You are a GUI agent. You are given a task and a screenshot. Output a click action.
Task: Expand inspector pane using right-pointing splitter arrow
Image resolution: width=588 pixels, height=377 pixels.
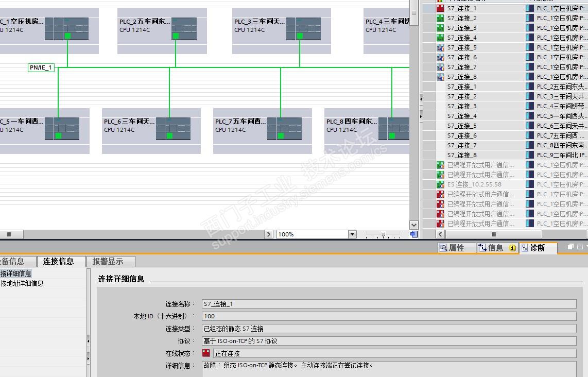tap(88, 358)
